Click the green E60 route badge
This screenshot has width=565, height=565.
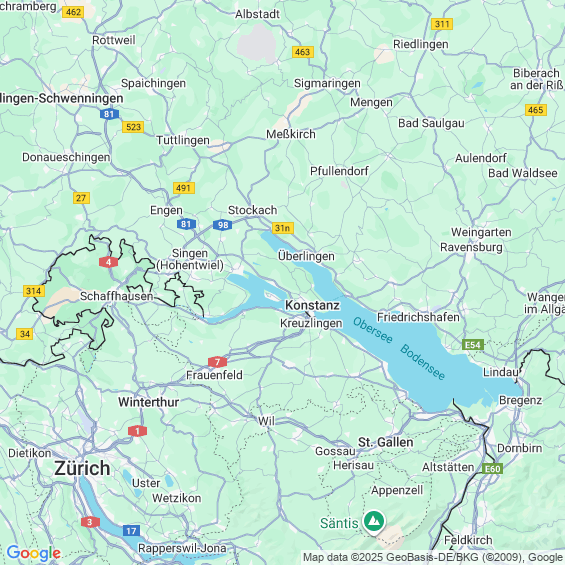coord(493,469)
